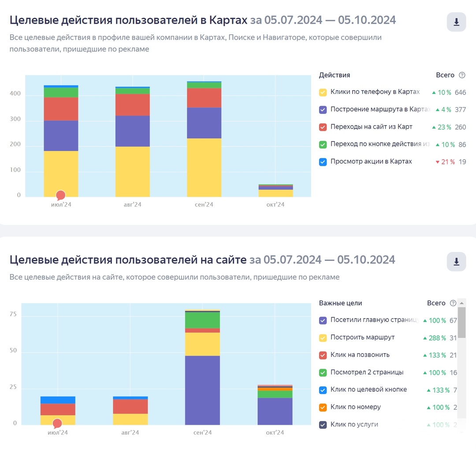
Task: Open comment marker on июл'24 website chart
Action: (57, 423)
